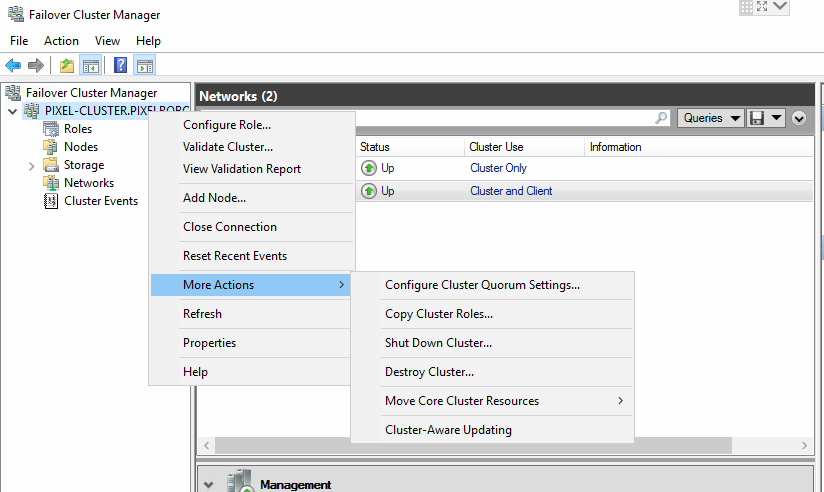The image size is (824, 492).
Task: Click the blue Help question mark icon
Action: tap(120, 66)
